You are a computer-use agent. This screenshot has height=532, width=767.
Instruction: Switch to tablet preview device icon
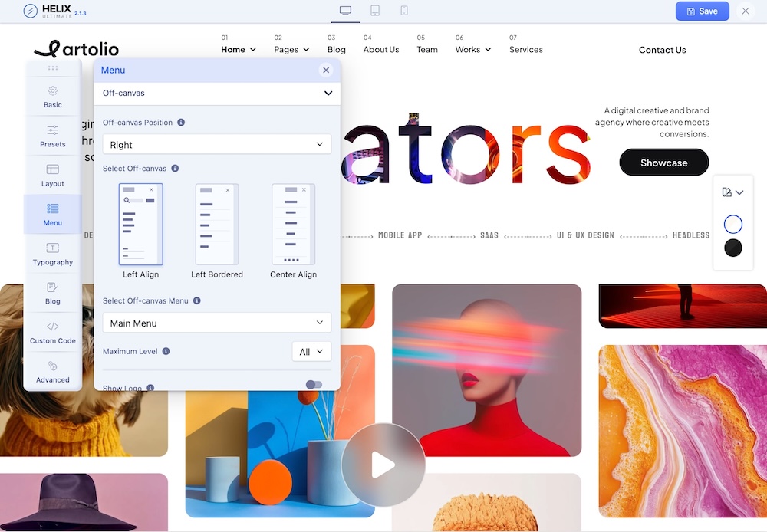(375, 11)
